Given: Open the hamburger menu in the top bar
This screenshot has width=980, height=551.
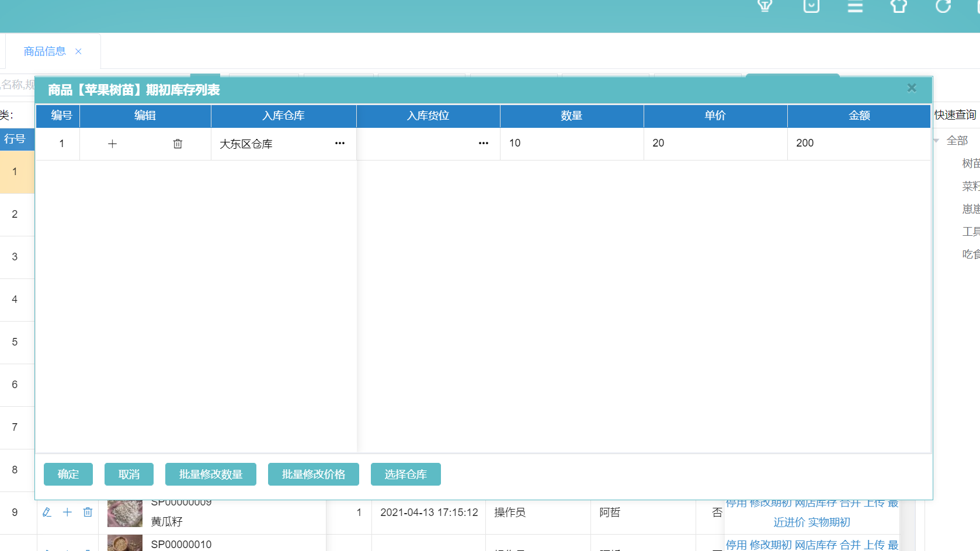Looking at the screenshot, I should click(x=855, y=6).
